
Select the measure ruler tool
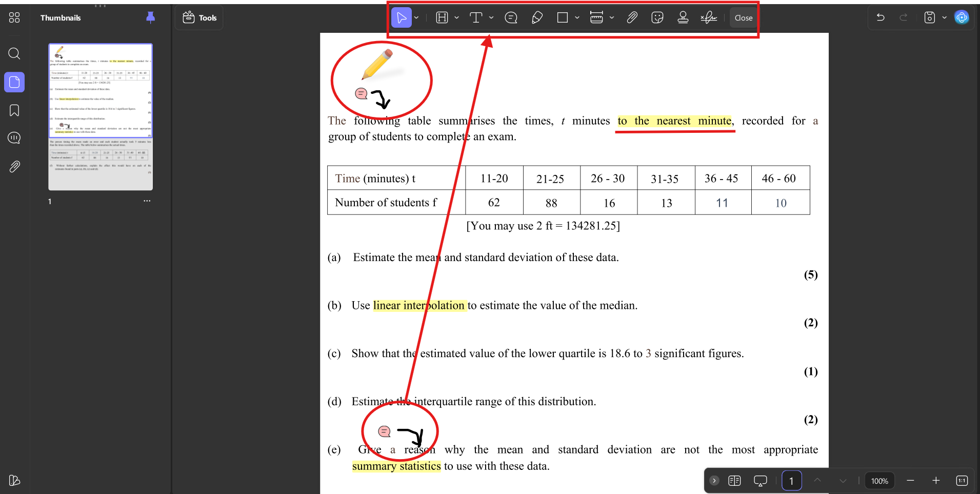coord(596,17)
